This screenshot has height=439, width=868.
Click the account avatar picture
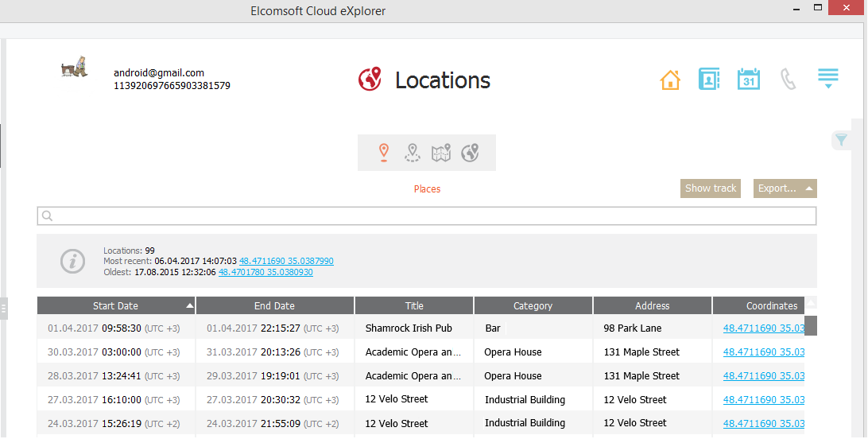pos(75,68)
